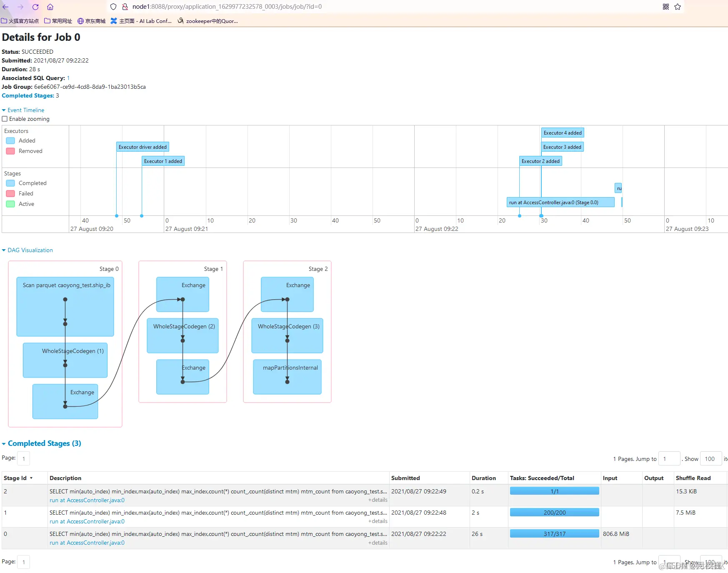Click the WholeStageCodegen (2) DAG node
The height and width of the screenshot is (573, 728).
click(183, 335)
